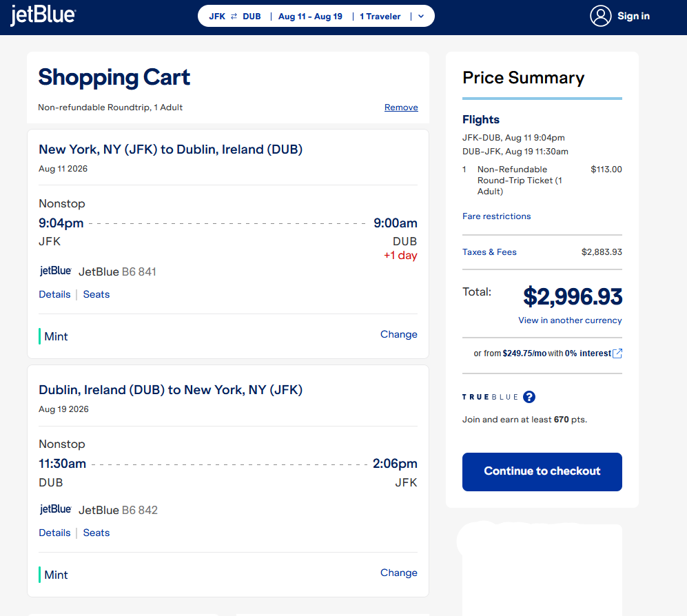Click DUB airport code in search pill
Image resolution: width=687 pixels, height=616 pixels.
pos(252,17)
